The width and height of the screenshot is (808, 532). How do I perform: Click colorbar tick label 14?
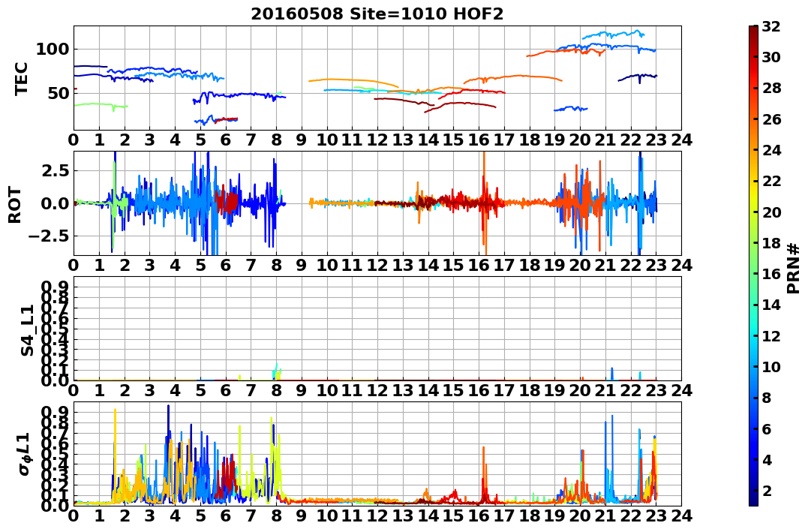click(x=771, y=305)
